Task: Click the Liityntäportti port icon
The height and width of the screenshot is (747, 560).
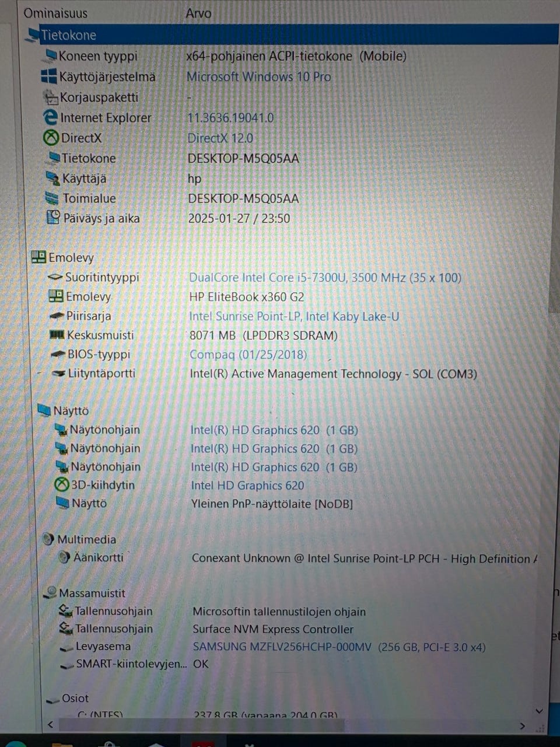Action: pos(58,373)
